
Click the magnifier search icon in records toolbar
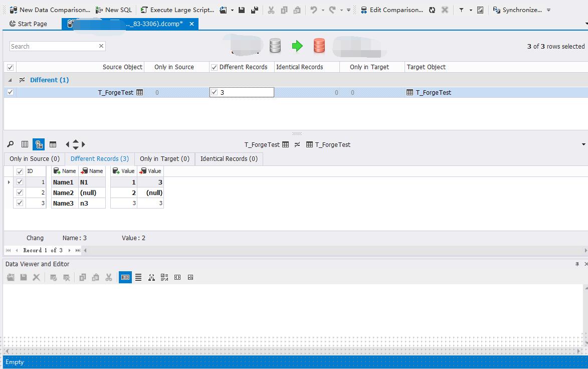pyautogui.click(x=11, y=144)
